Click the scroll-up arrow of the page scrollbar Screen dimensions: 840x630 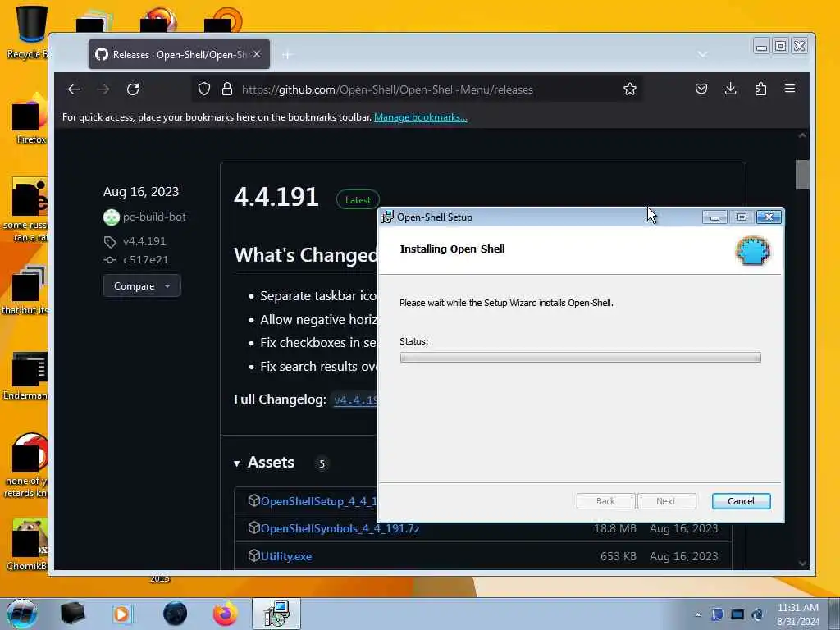click(802, 135)
